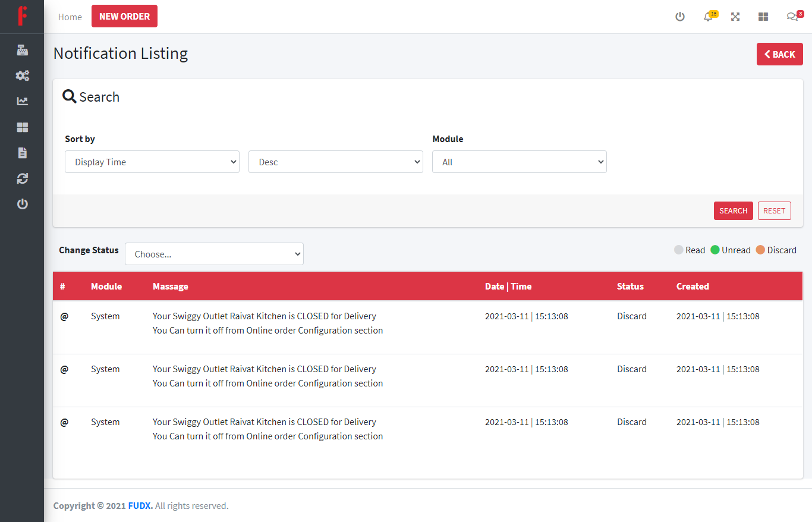Image resolution: width=812 pixels, height=522 pixels.
Task: Open the Display Time sort dropdown
Action: coord(152,162)
